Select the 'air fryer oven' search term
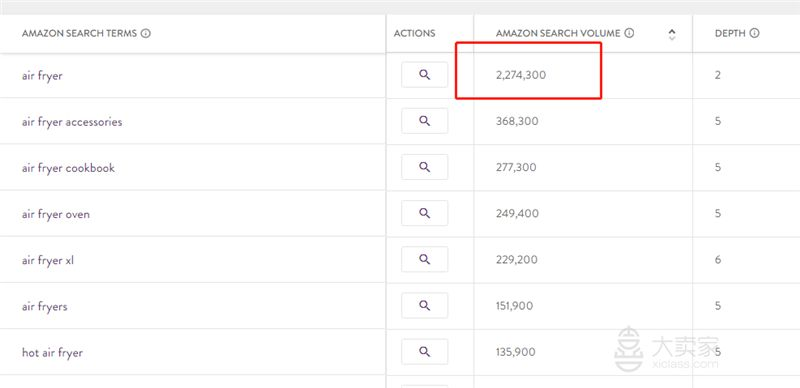Viewport: 800px width, 388px height. (x=56, y=214)
